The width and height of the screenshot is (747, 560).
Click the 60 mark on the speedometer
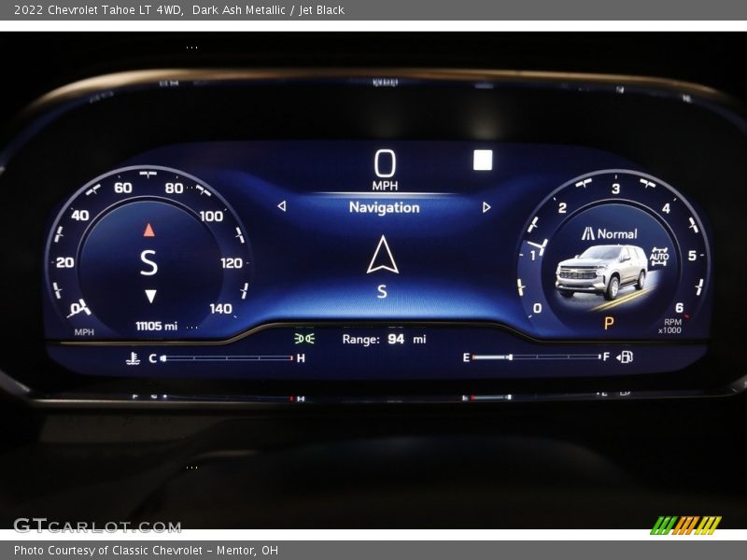coord(123,188)
